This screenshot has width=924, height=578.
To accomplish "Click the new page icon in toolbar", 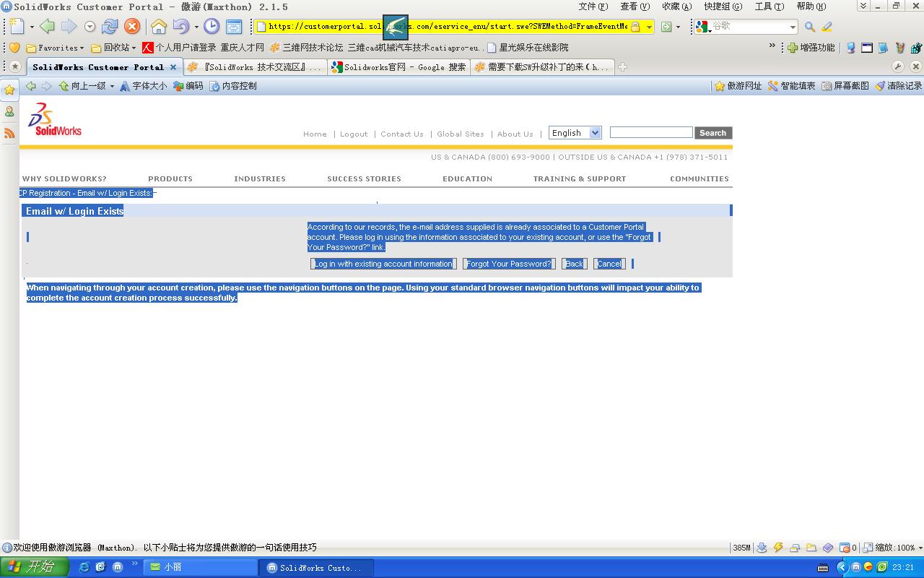I will pyautogui.click(x=17, y=27).
